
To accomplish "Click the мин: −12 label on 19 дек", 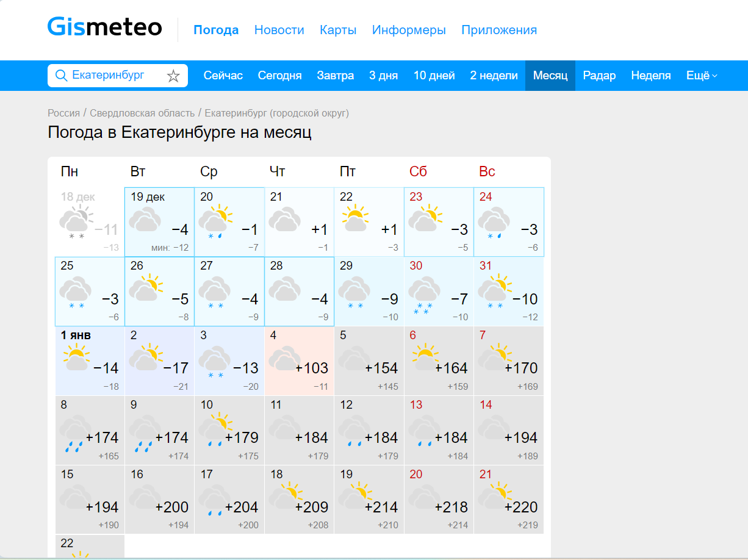I will pyautogui.click(x=170, y=248).
